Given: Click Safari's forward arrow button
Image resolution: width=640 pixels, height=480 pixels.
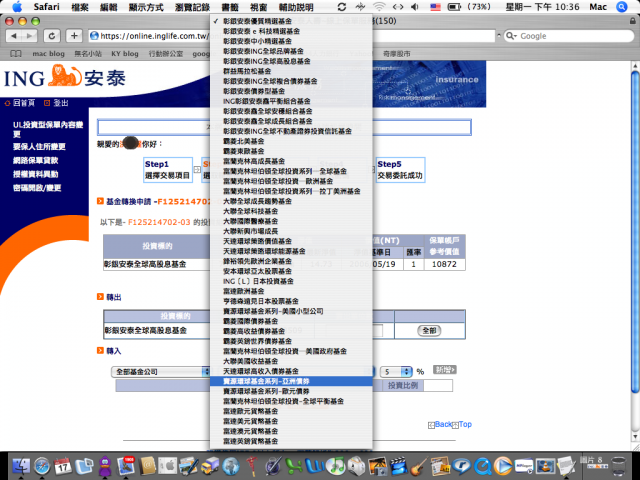Looking at the screenshot, I should (29, 36).
